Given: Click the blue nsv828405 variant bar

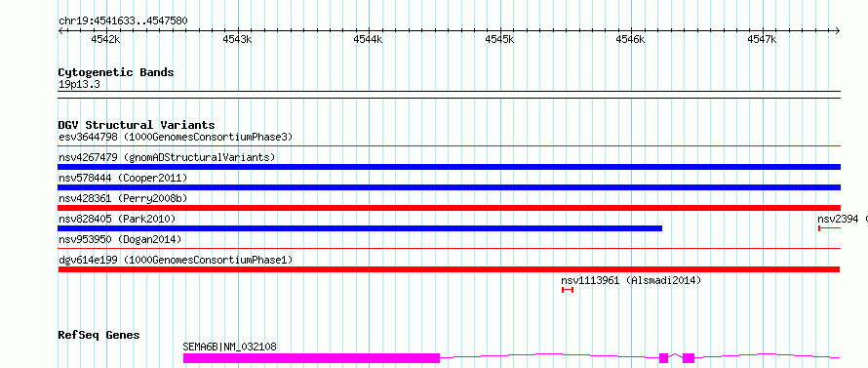Looking at the screenshot, I should pos(360,228).
